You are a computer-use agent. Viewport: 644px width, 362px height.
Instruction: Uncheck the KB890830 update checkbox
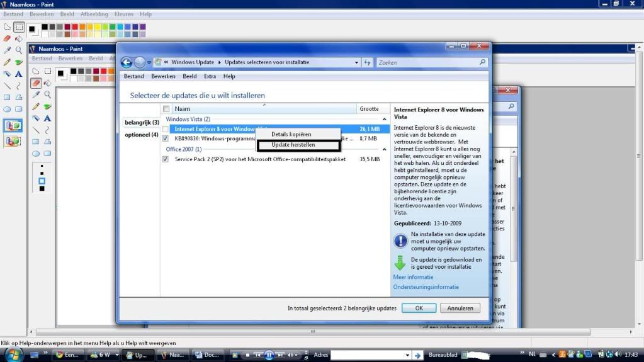click(165, 139)
